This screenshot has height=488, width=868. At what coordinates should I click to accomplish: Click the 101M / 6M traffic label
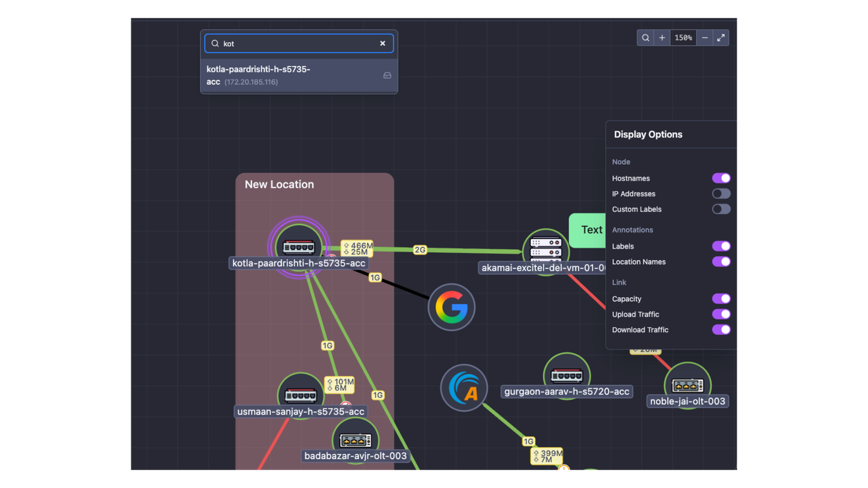pos(340,385)
